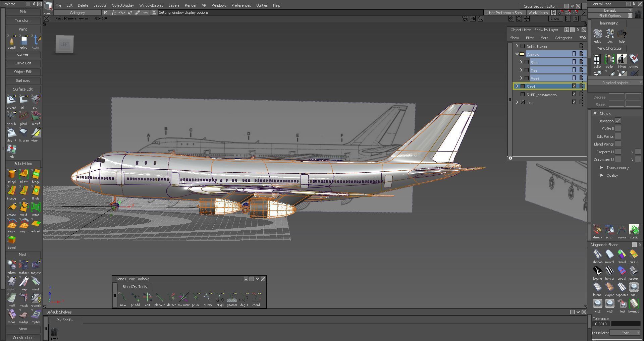Enable the Isoparm U checkbox

(618, 152)
